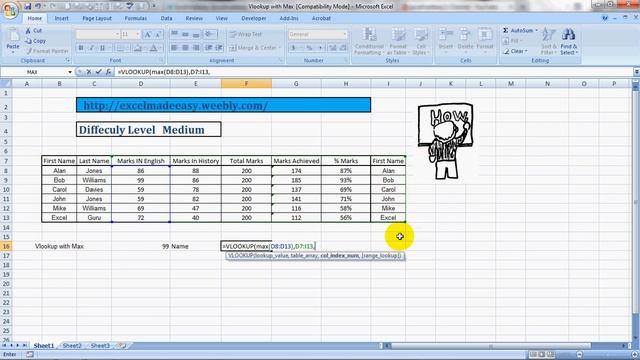Switch to the Sheet3 worksheet tab
This screenshot has width=640, height=360.
pyautogui.click(x=100, y=346)
